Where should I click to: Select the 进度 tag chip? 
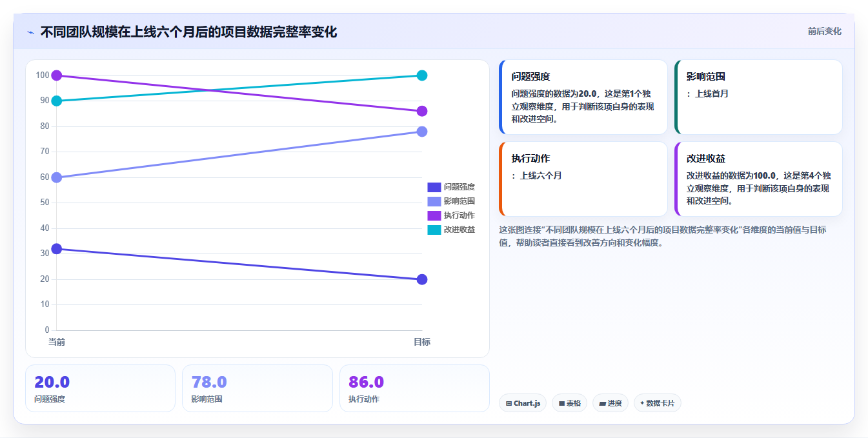point(610,403)
